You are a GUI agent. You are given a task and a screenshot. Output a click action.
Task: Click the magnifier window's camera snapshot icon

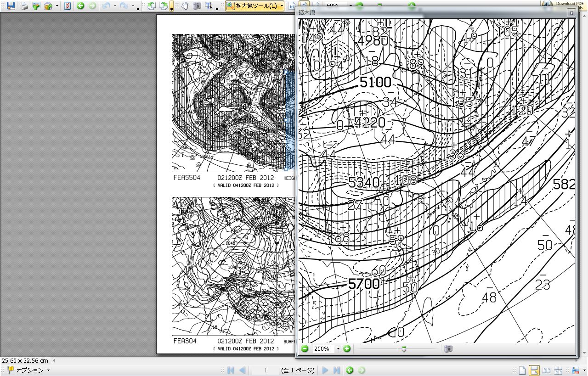(x=448, y=349)
